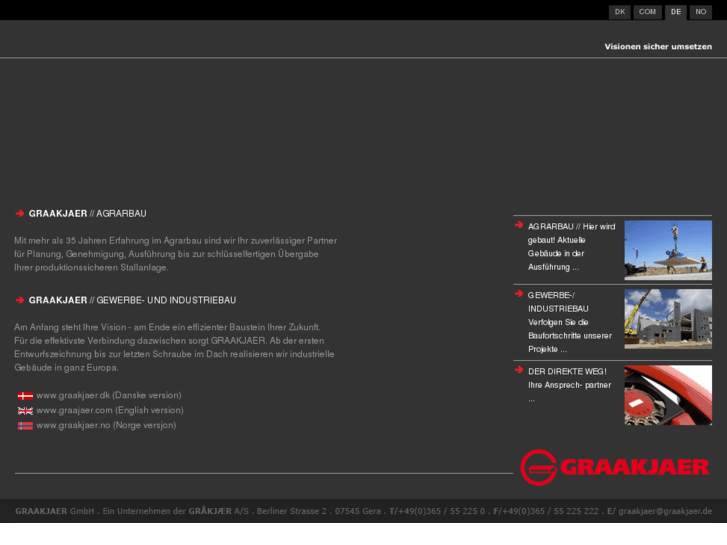Image resolution: width=727 pixels, height=545 pixels.
Task: Click footer fax number F/+49(0)365 / 55 225 222
Action: 546,511
